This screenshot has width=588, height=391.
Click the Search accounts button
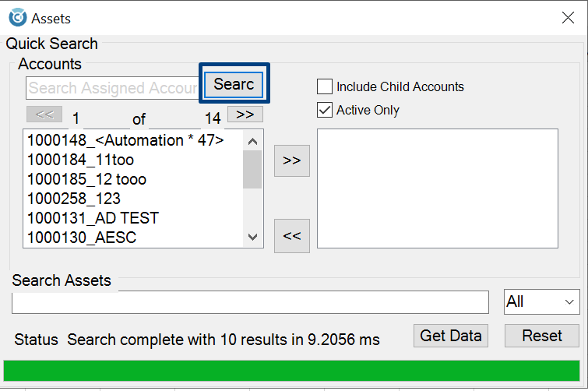coord(234,84)
